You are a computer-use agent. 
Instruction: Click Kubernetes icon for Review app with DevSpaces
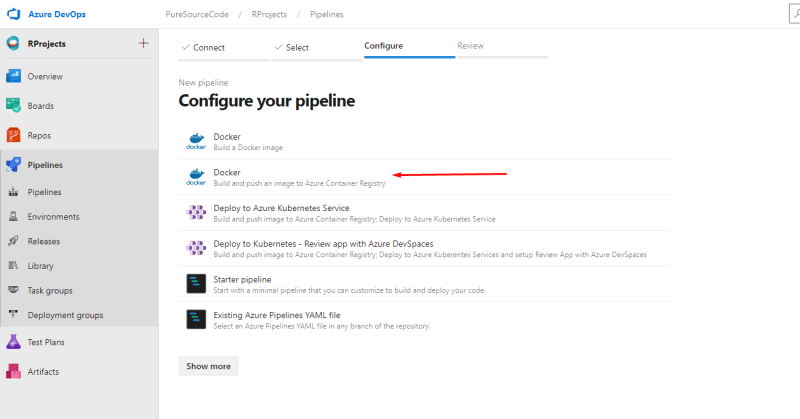[x=196, y=248]
